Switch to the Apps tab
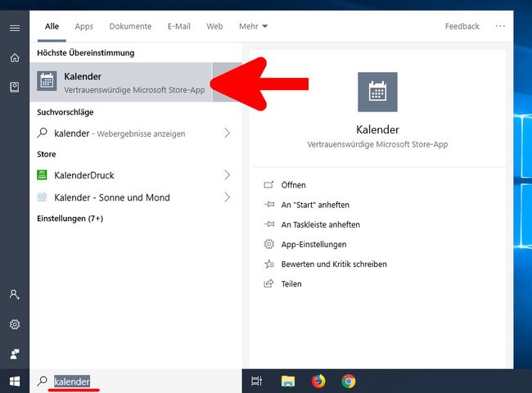 tap(83, 26)
